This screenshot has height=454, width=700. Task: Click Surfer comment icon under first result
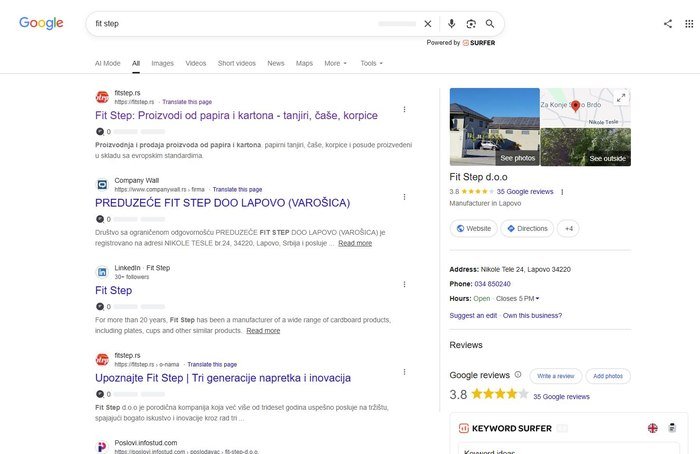pos(100,132)
